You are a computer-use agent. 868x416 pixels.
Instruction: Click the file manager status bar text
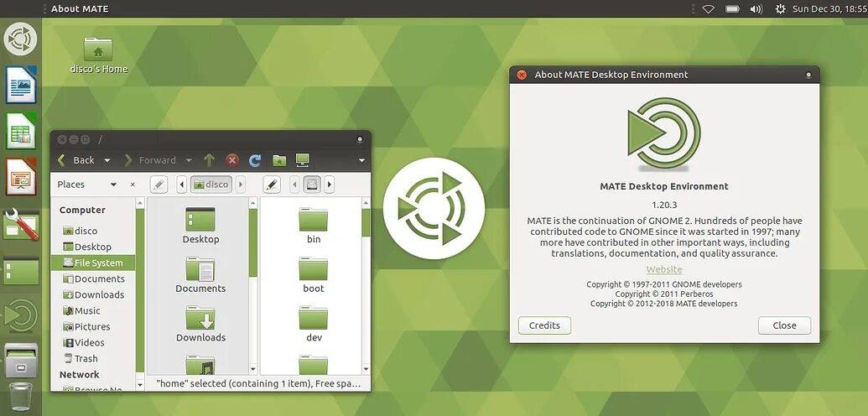click(x=258, y=383)
